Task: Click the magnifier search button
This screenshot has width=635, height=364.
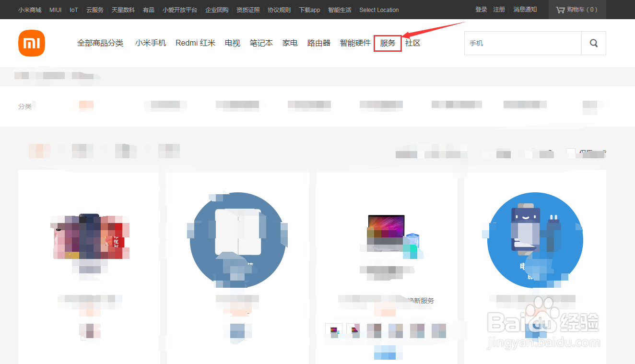Action: pos(594,43)
